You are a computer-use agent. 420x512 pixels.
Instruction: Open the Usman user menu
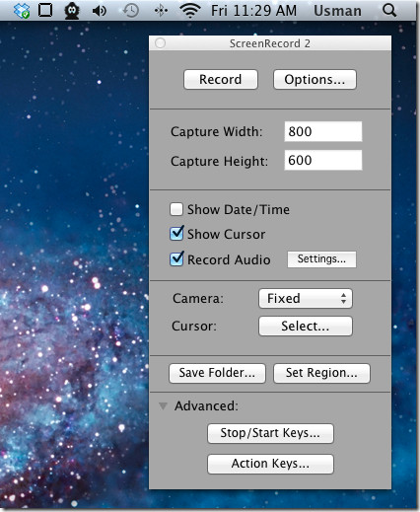[x=337, y=11]
